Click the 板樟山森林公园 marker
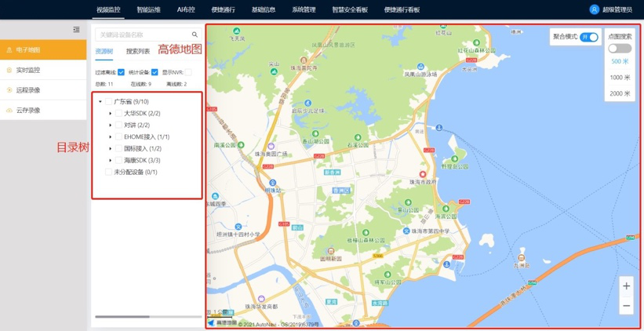 point(366,232)
